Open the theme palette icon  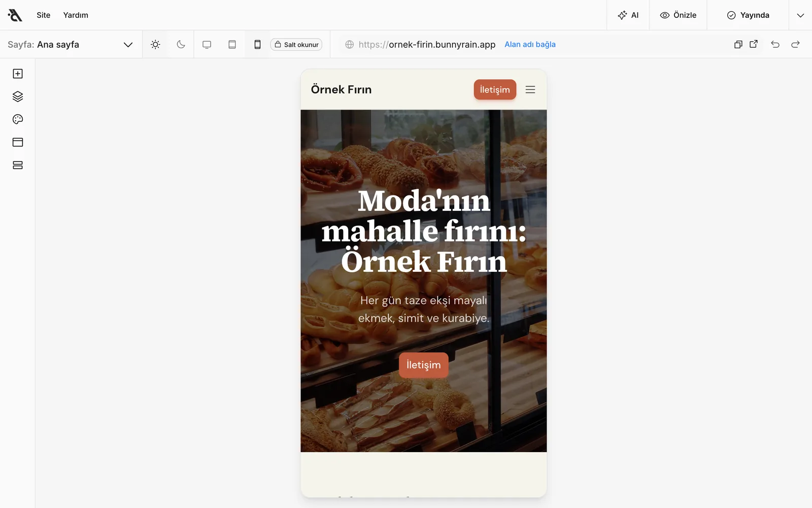click(18, 119)
